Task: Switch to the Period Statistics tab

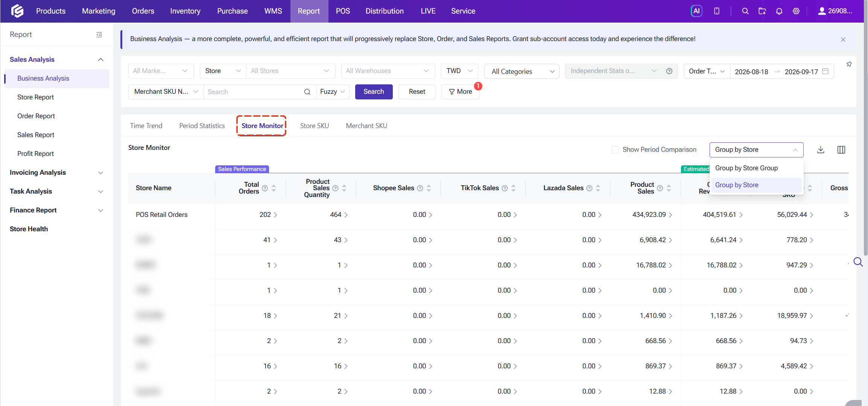Action: coord(202,126)
